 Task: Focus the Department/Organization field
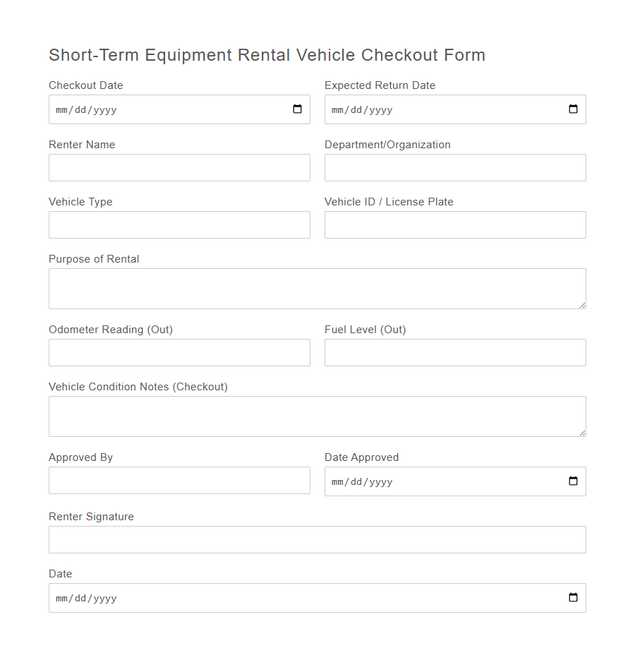tap(455, 167)
